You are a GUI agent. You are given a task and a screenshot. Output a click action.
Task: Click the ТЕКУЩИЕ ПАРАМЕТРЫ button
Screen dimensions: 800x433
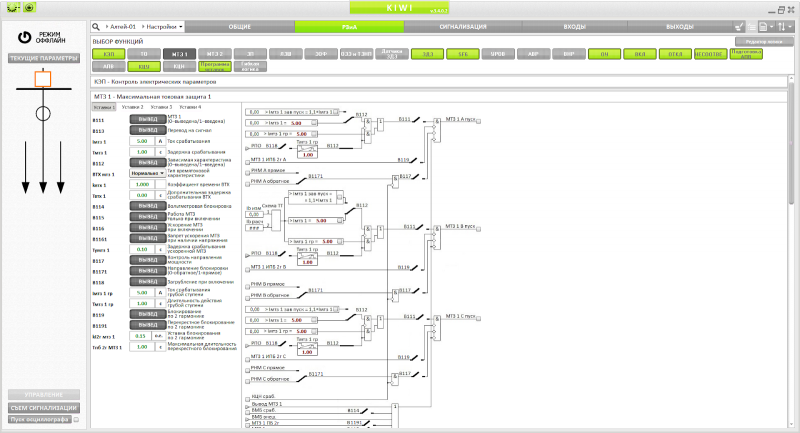tap(44, 58)
